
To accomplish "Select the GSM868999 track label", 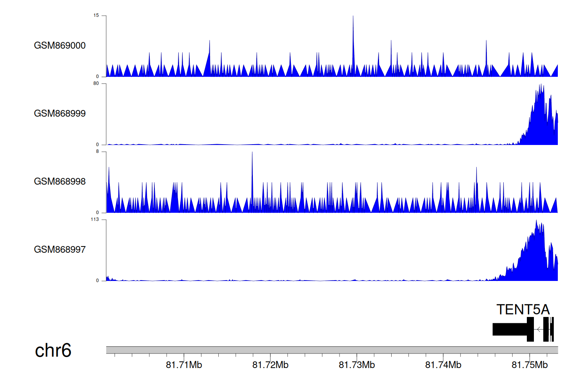I will [x=60, y=114].
